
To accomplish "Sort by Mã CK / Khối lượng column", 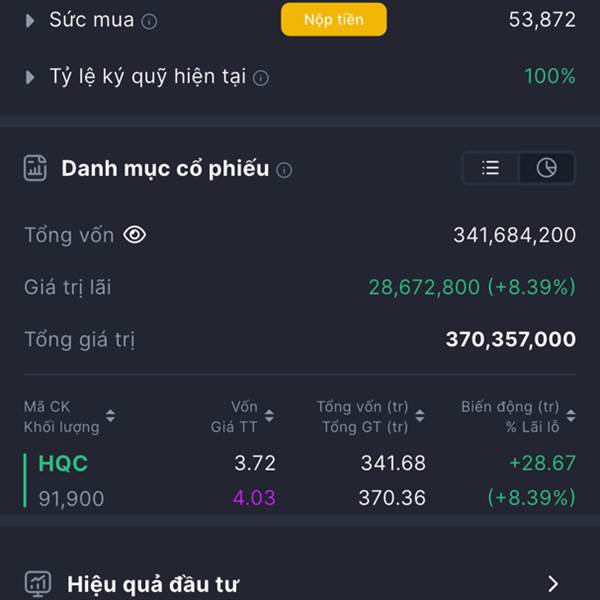I will click(111, 416).
